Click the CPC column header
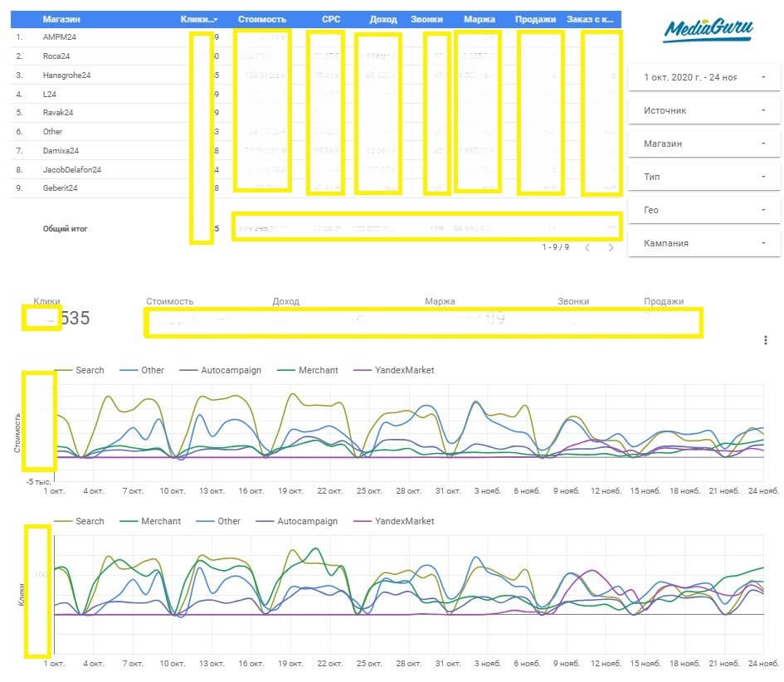The width and height of the screenshot is (784, 682). tap(330, 19)
